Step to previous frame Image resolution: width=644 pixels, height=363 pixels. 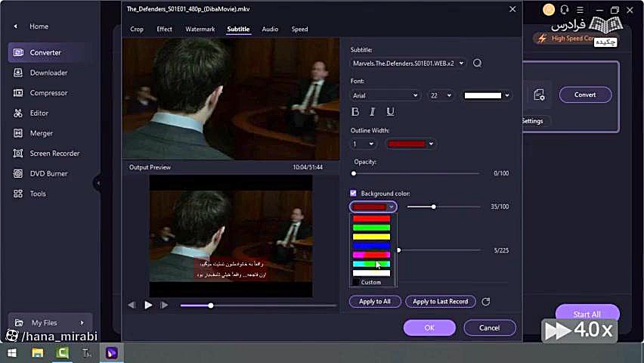click(x=132, y=305)
